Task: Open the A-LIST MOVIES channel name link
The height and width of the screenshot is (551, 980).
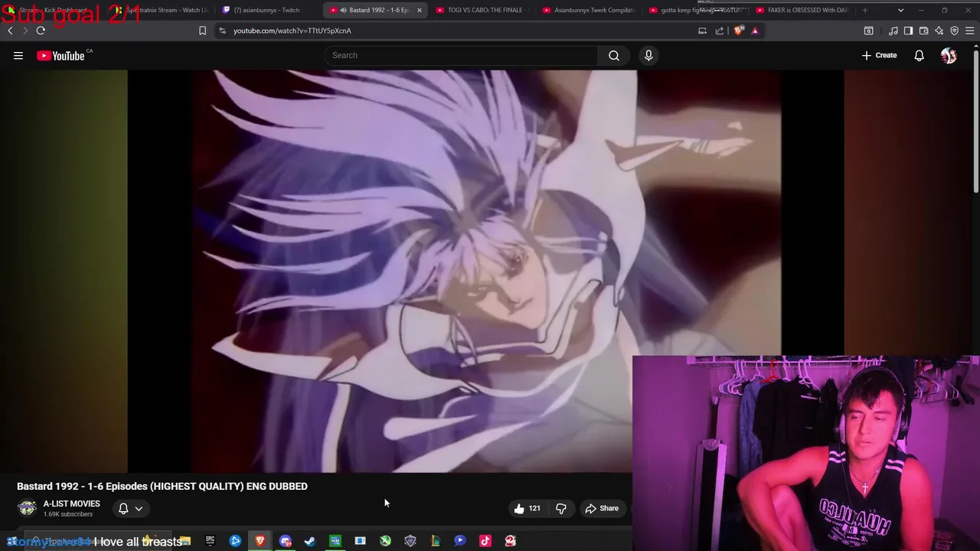Action: click(71, 504)
